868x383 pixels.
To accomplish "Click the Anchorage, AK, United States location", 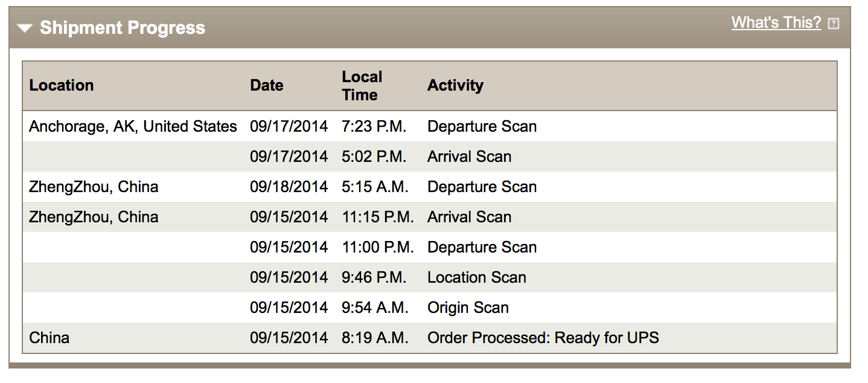I will tap(133, 126).
